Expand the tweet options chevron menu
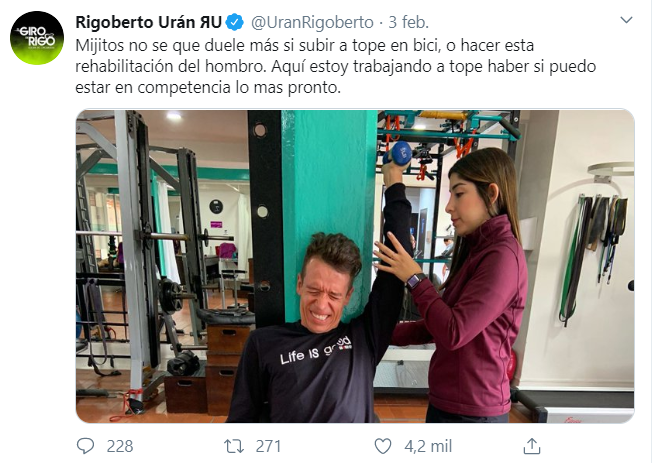 tap(626, 20)
